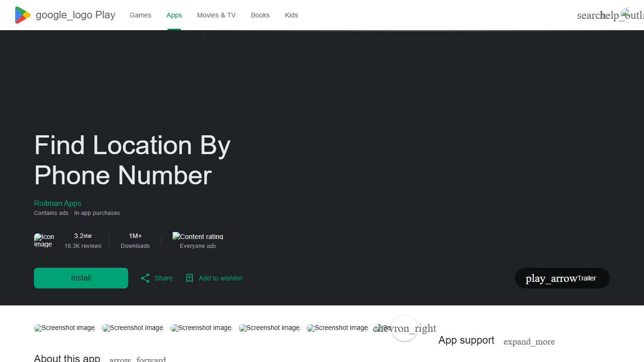The height and width of the screenshot is (362, 644).
Task: Install Find Location By Phone Number
Action: [x=81, y=278]
